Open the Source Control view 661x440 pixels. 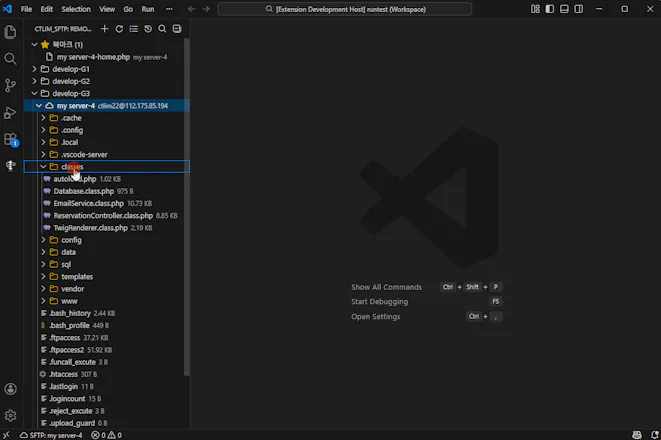click(x=11, y=86)
